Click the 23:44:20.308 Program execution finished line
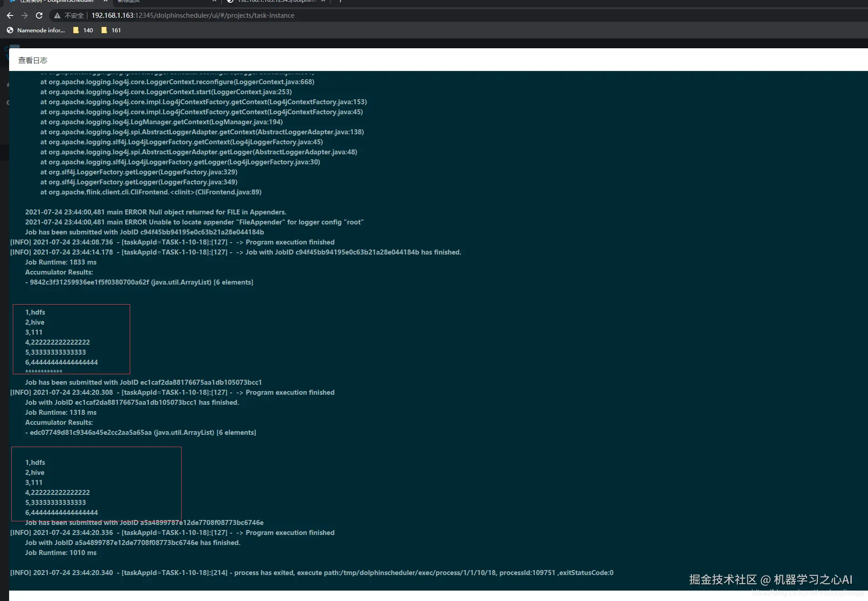This screenshot has height=601, width=868. (173, 392)
